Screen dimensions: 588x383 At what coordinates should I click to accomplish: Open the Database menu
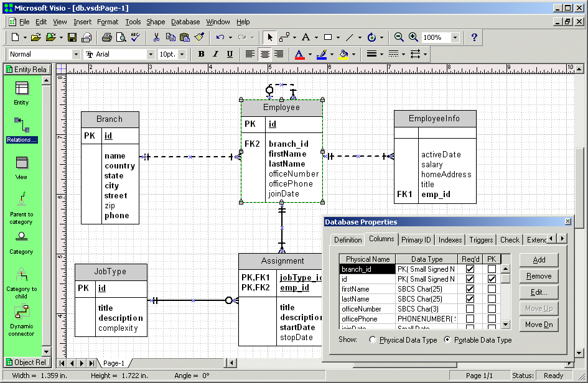tap(185, 22)
